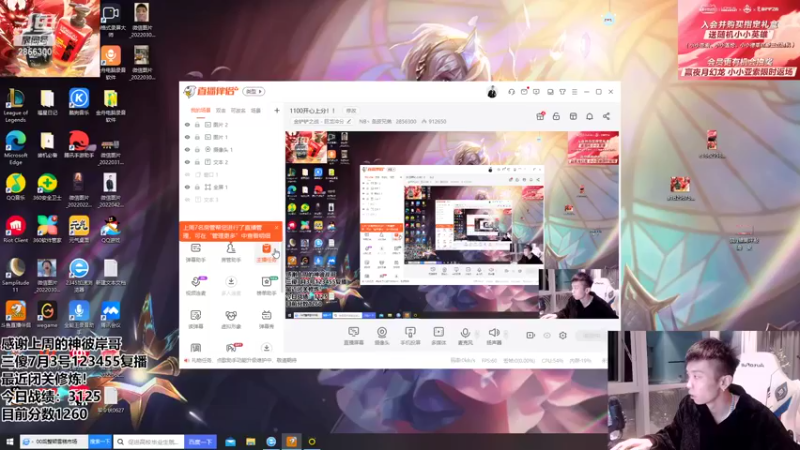
Task: Add a 手机投屏 phone casting source
Action: [410, 336]
